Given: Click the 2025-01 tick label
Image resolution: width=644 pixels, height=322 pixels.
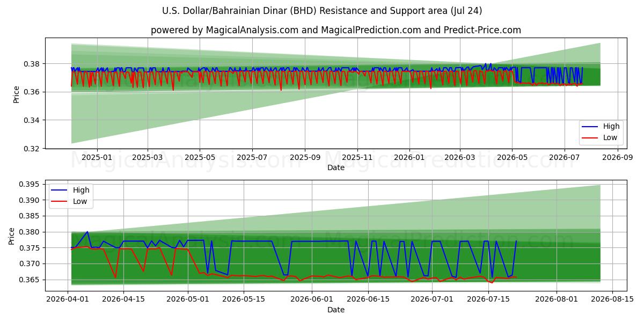Looking at the screenshot, I should 97,157.
